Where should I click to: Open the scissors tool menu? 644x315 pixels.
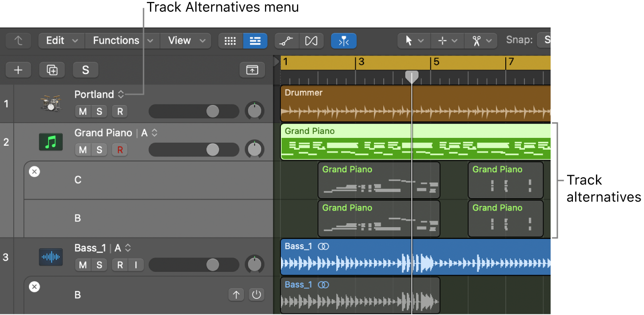pyautogui.click(x=481, y=41)
